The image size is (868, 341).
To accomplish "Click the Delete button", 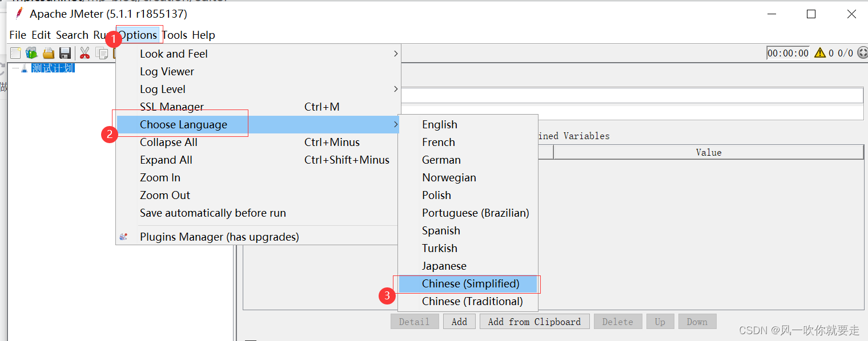I will click(618, 322).
